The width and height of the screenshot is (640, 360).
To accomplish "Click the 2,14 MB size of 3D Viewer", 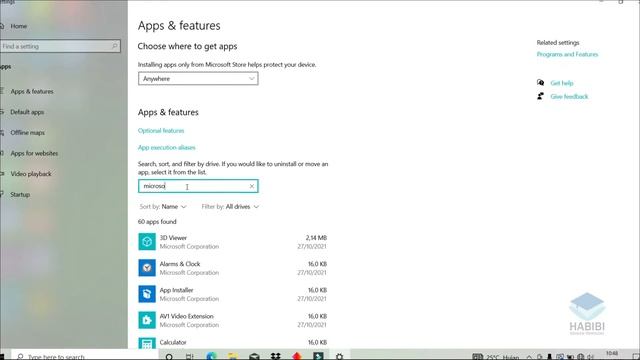I will click(316, 238).
